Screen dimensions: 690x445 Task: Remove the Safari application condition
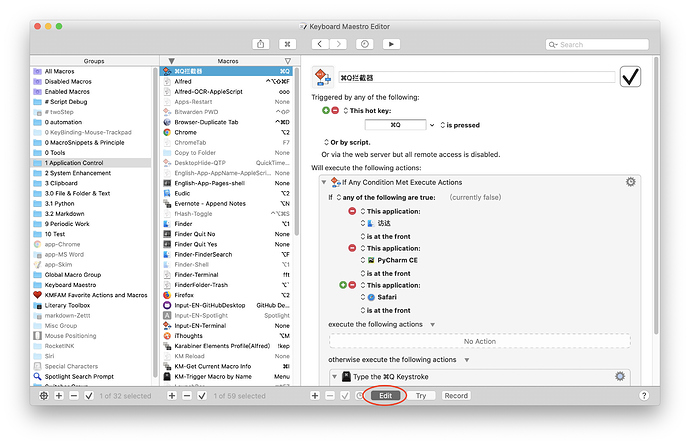point(352,285)
